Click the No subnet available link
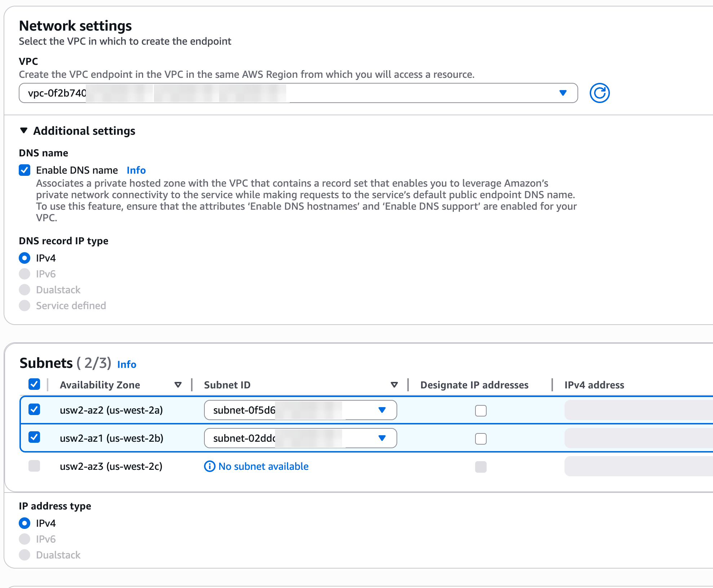 263,466
